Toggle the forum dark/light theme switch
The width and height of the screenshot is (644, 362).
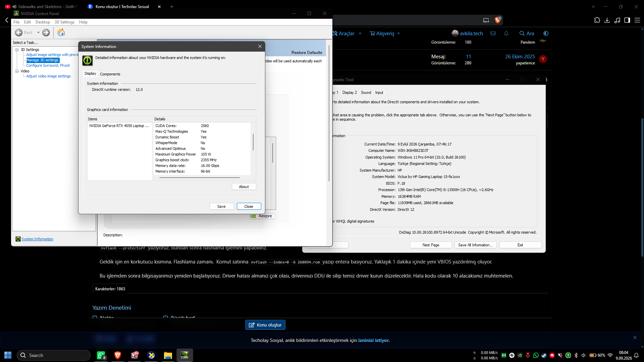coord(546,34)
